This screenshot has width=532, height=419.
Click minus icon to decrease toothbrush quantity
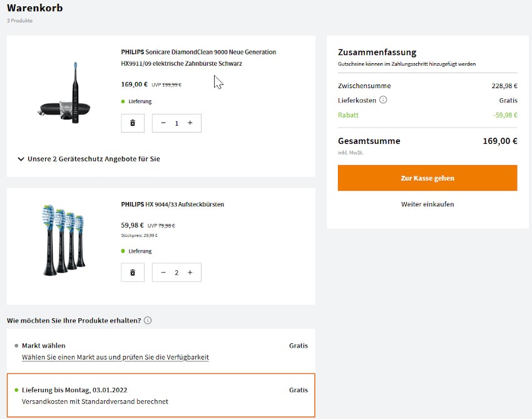tap(163, 123)
